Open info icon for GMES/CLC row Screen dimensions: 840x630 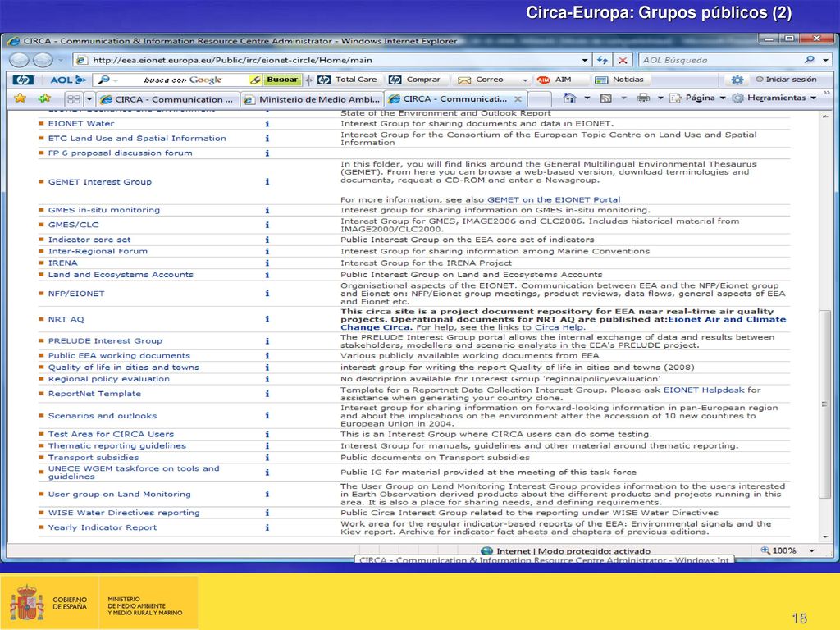(x=267, y=225)
